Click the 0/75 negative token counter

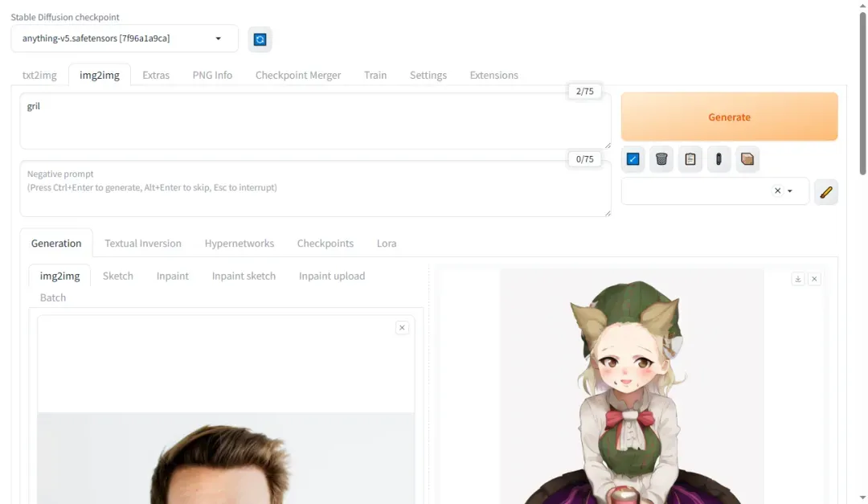pos(584,159)
